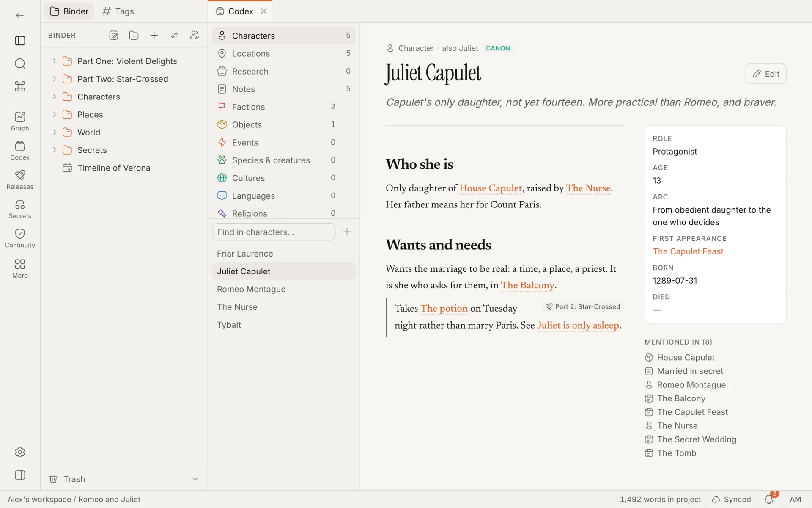This screenshot has width=812, height=508.
Task: Open notifications bell in status bar
Action: 769,500
